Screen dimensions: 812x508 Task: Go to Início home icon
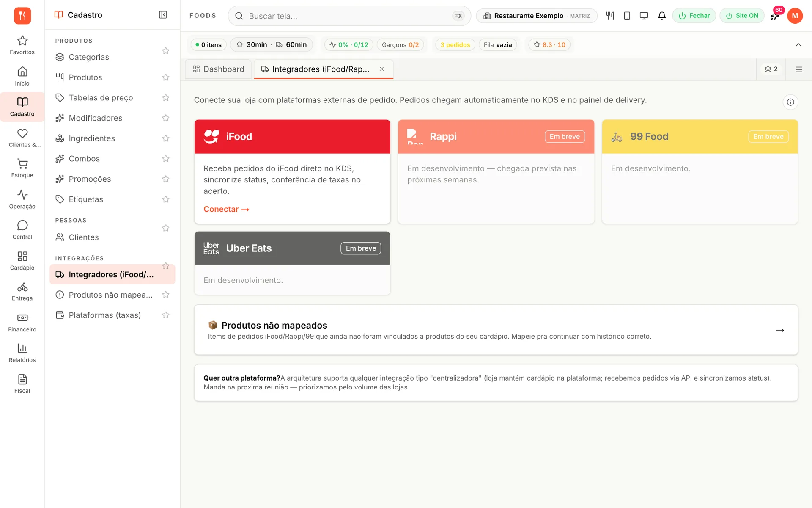coord(22,76)
